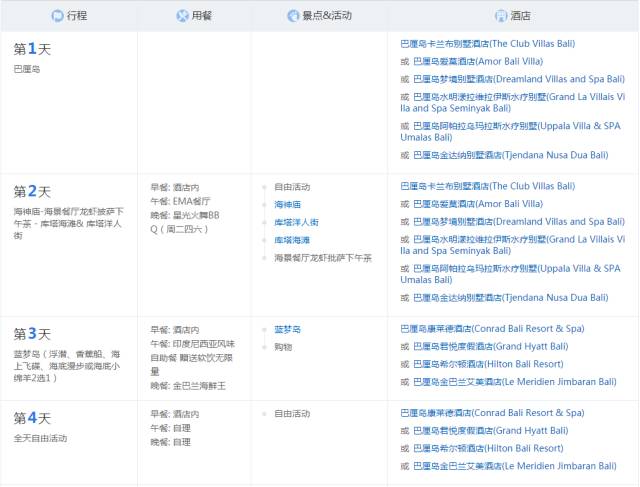Open the 库塔海滩 attraction link
Screen dimensions: 640x487
[292, 240]
